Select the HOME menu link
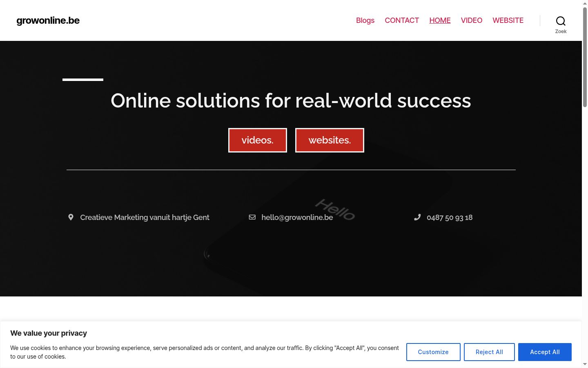 440,20
